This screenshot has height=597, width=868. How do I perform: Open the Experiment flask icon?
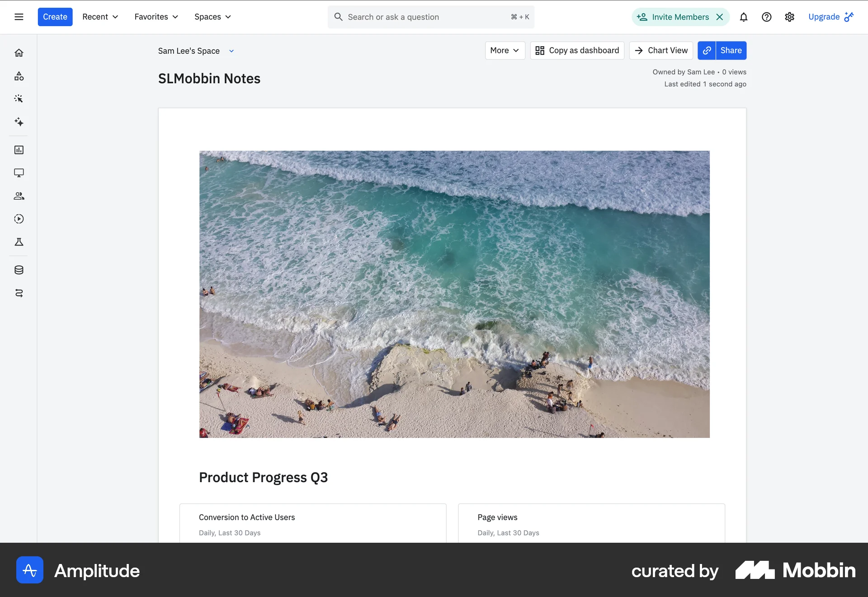[x=19, y=242]
